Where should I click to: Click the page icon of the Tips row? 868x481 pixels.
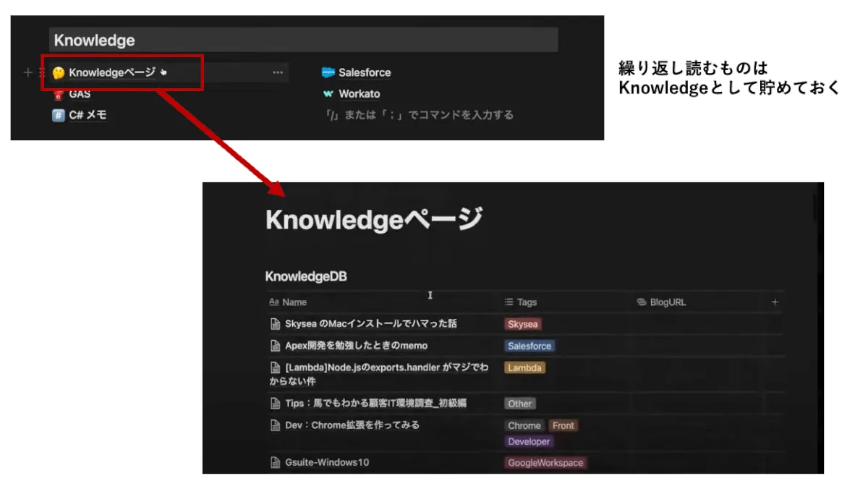coord(275,403)
